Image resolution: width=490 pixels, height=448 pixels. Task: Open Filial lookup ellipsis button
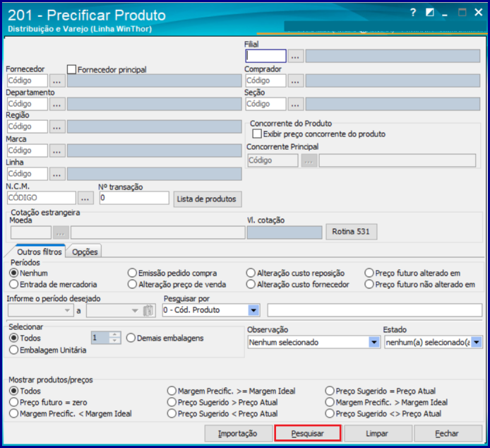(x=295, y=57)
